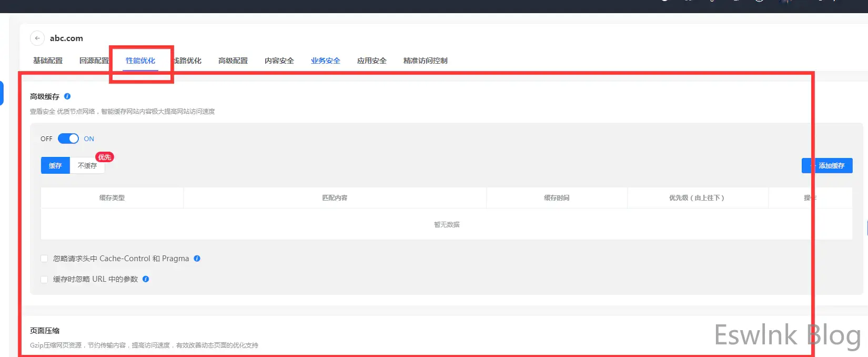Check 忽略请求头中 Cache-Control 和 Pragma

[x=44, y=259]
